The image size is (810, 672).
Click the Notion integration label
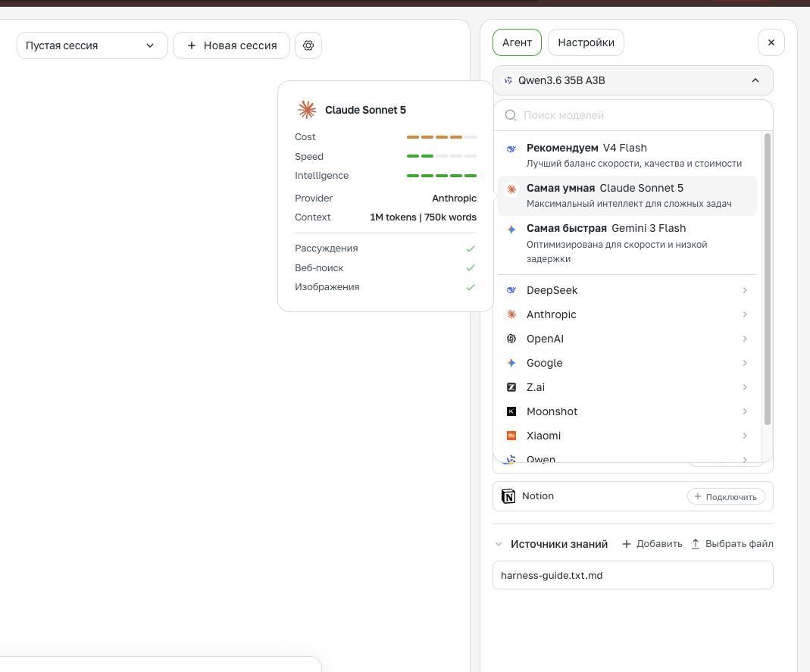(x=538, y=496)
